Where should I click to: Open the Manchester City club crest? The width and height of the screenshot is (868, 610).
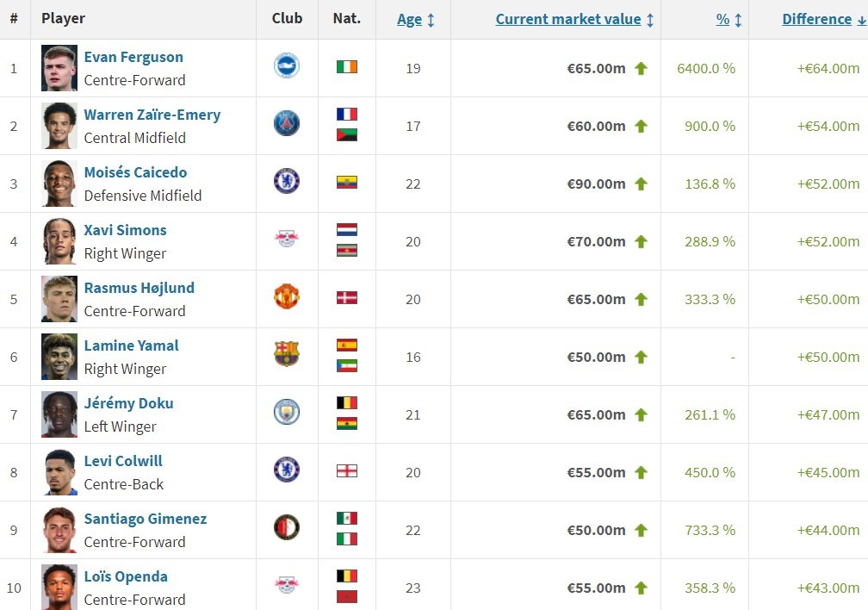(287, 412)
